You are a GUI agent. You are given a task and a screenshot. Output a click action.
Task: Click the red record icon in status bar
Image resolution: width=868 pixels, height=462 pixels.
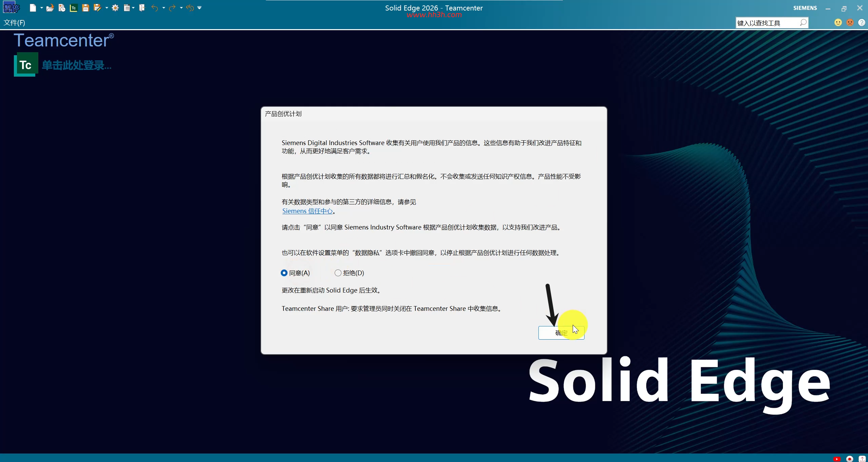coord(850,459)
